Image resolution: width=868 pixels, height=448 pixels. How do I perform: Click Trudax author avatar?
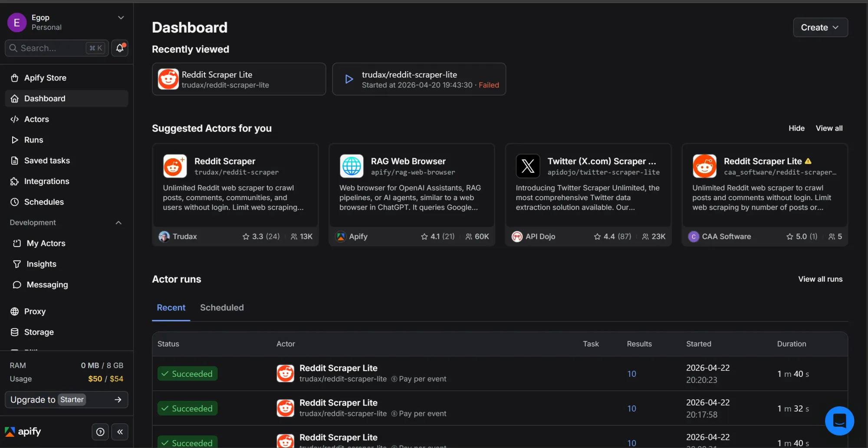click(164, 236)
